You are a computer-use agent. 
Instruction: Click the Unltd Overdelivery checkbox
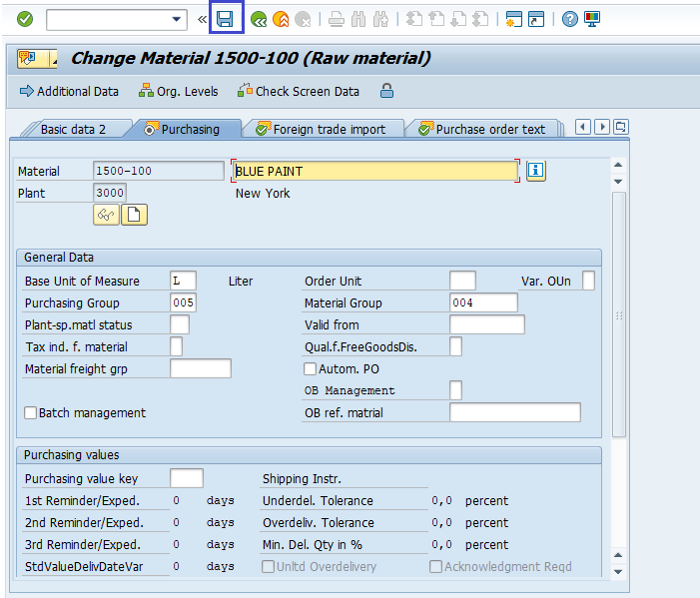click(268, 567)
